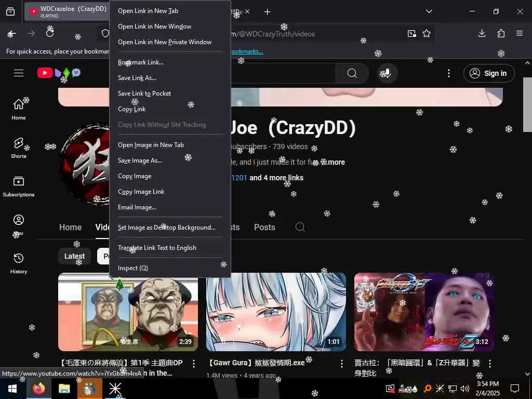The width and height of the screenshot is (532, 399).
Task: Open options menu for 3:12 video
Action: [490, 364]
